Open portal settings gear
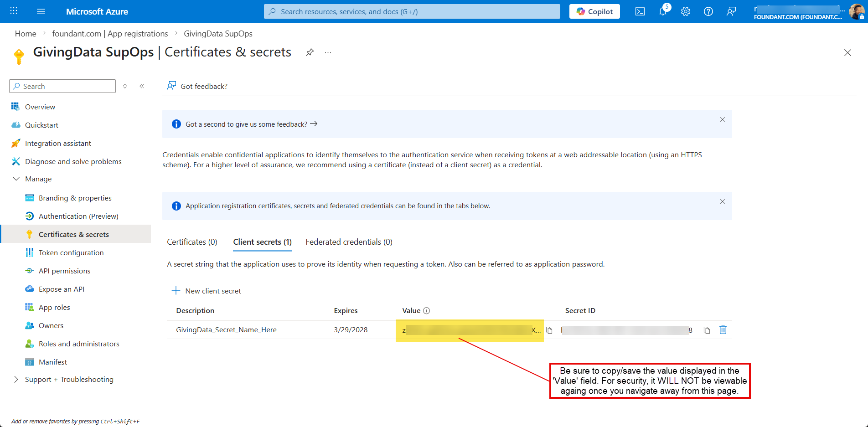Viewport: 868px width, 427px height. point(686,11)
